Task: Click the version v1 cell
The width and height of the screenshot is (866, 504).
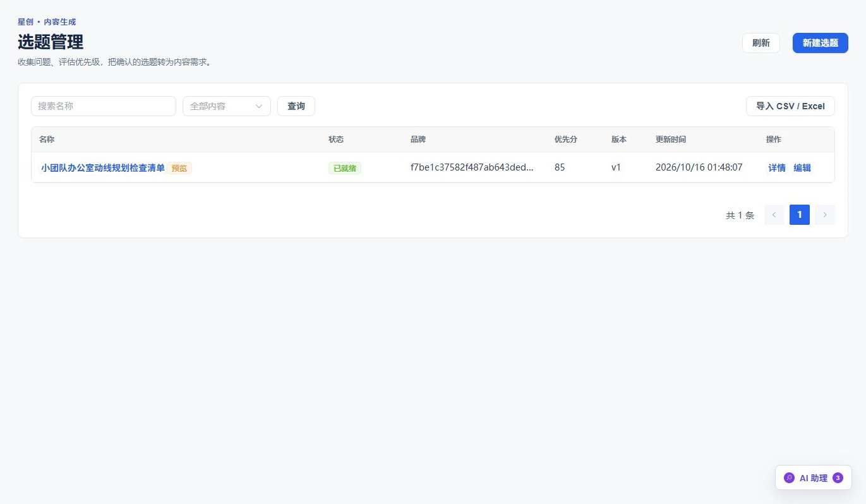Action: pos(616,167)
